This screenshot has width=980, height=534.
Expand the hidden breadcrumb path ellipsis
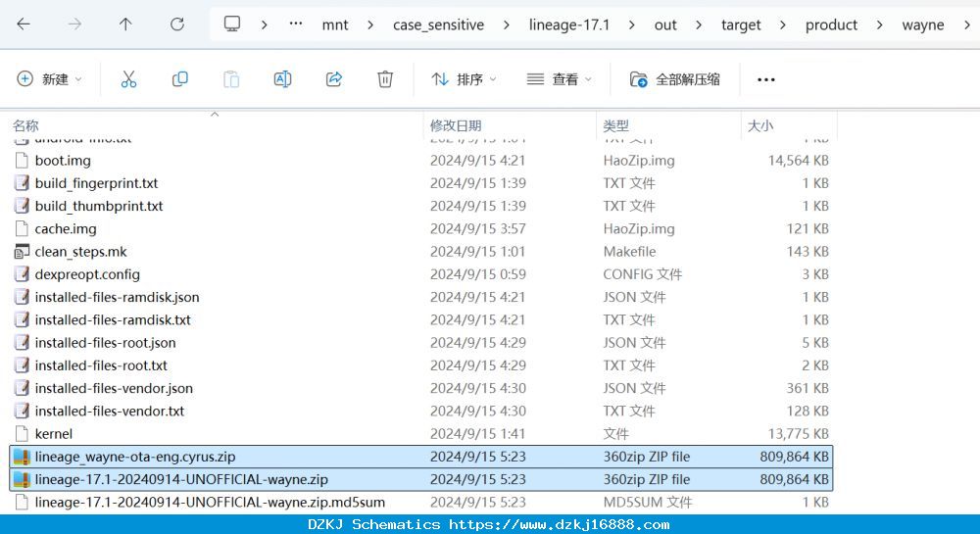(296, 24)
